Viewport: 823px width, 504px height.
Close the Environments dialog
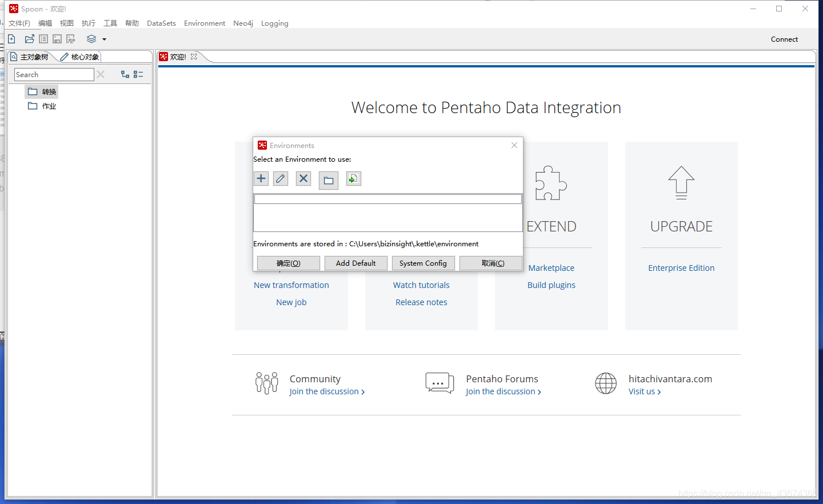514,145
